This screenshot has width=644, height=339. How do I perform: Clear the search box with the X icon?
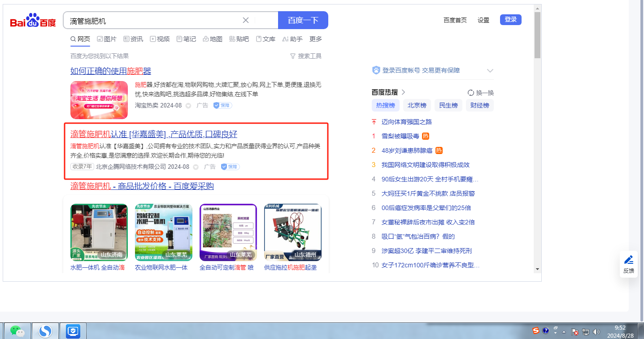[246, 20]
